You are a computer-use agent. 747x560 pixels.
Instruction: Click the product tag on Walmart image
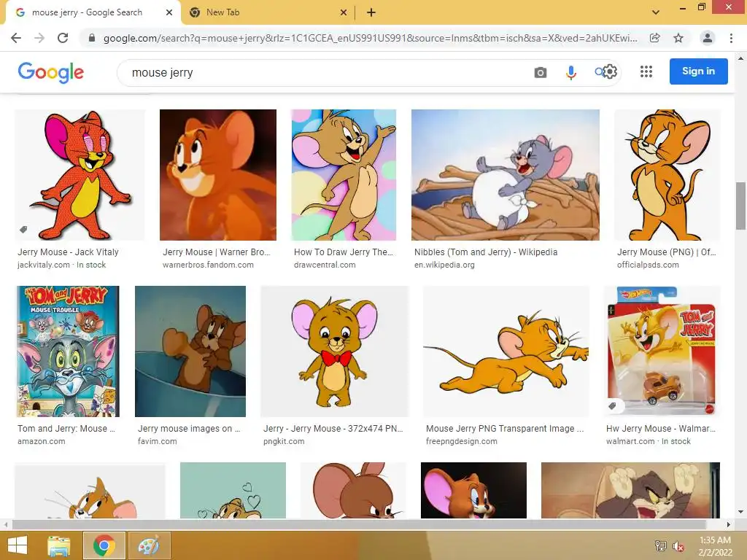(x=612, y=406)
